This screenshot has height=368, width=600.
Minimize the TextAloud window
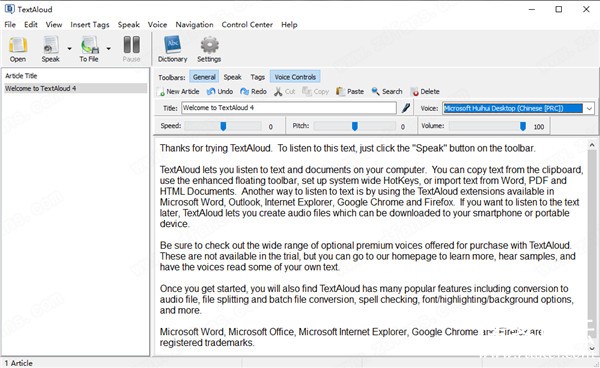[532, 9]
